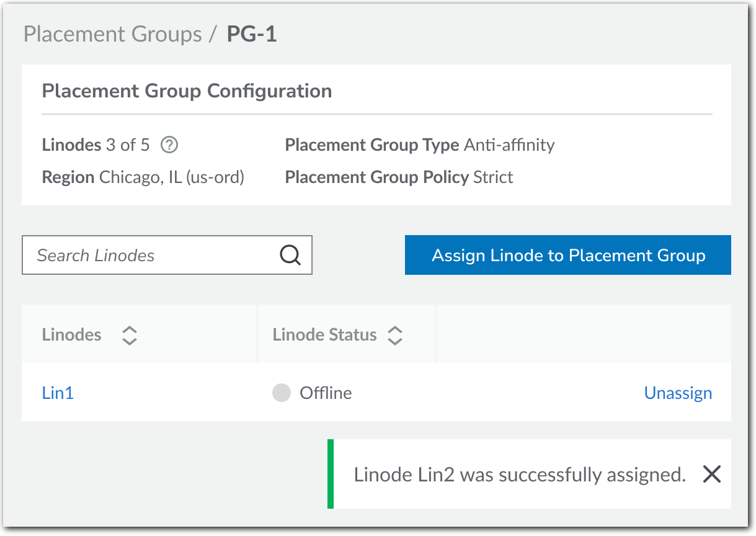Click the Region Chicago, IL text
This screenshot has height=536, width=756.
pos(143,177)
